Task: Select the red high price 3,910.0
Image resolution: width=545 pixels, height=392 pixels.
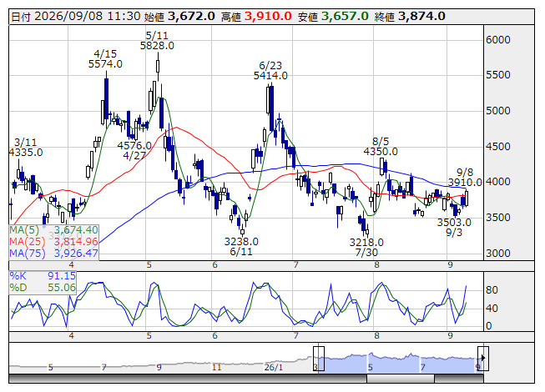Action: pos(268,17)
